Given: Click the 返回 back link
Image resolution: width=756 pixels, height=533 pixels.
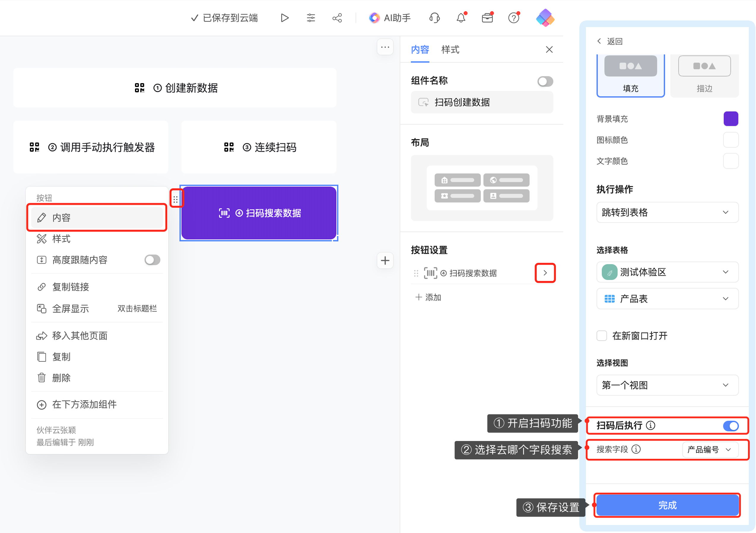Looking at the screenshot, I should pos(610,41).
